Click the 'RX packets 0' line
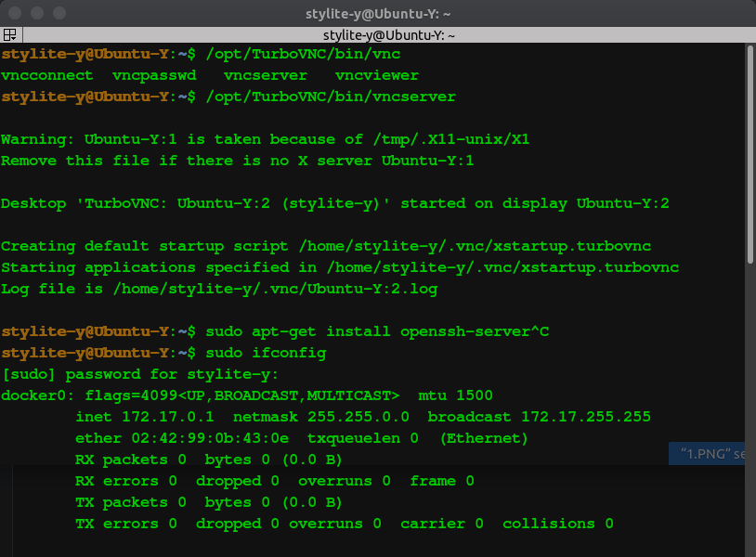Viewport: 756px width, 557px height. pyautogui.click(x=208, y=460)
